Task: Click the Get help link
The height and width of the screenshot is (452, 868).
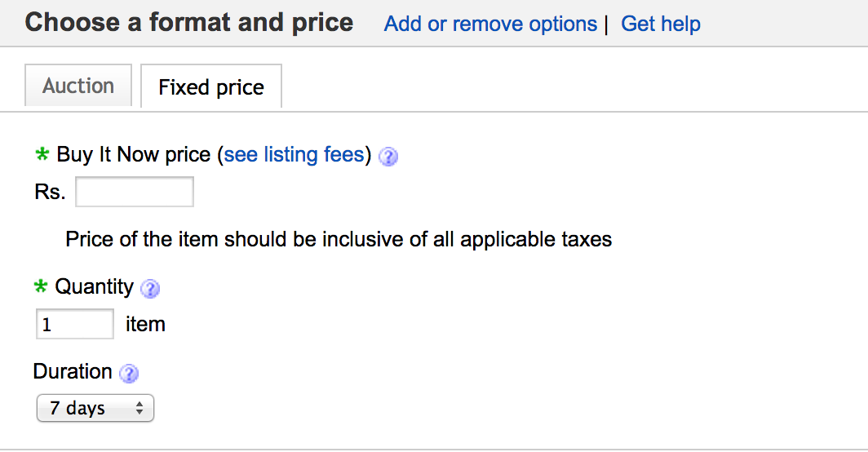Action: tap(661, 24)
